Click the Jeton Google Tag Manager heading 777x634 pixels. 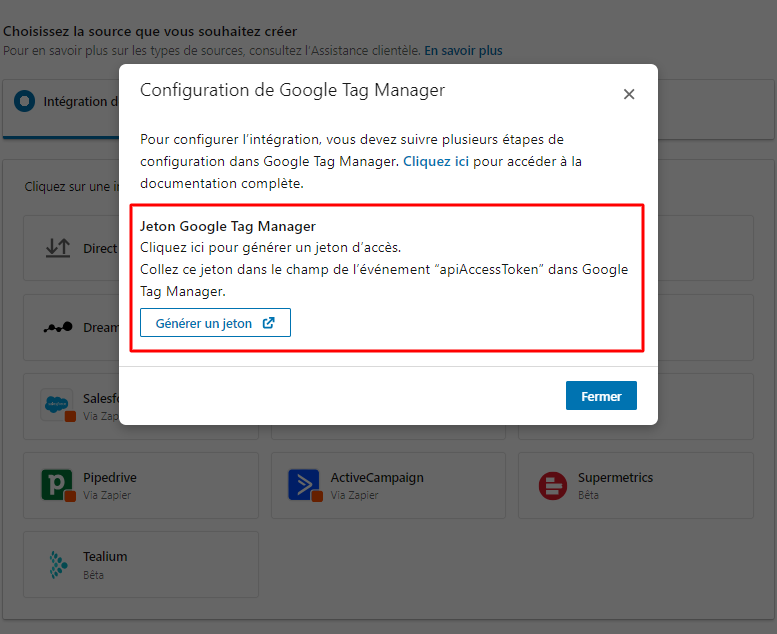tap(228, 226)
